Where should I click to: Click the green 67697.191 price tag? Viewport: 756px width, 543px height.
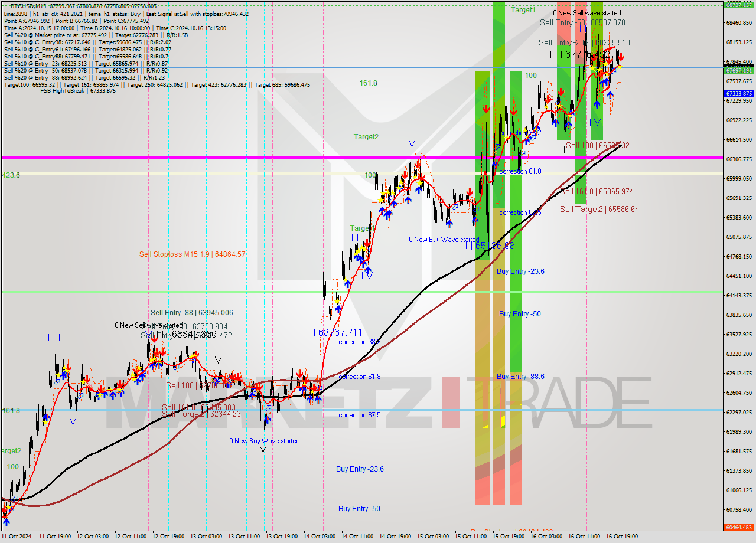pyautogui.click(x=739, y=71)
